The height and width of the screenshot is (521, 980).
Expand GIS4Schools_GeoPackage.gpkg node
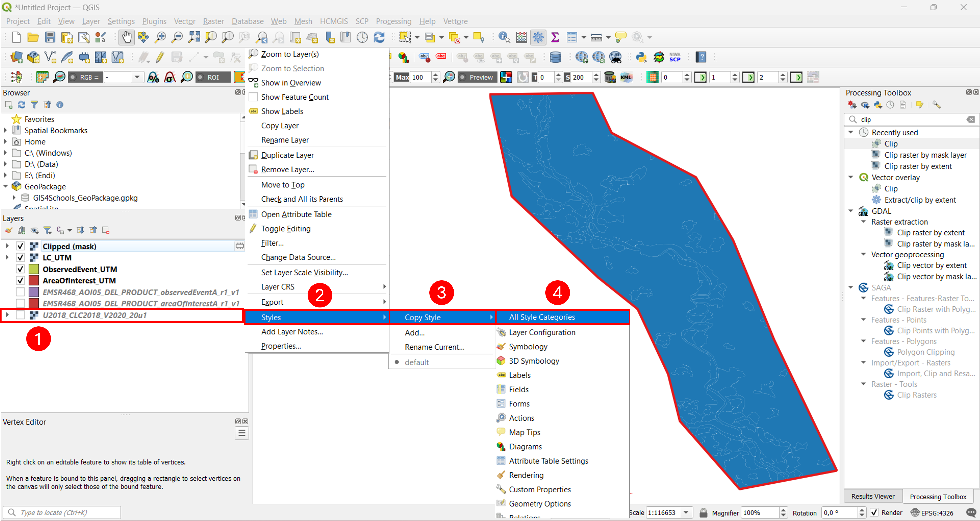14,198
